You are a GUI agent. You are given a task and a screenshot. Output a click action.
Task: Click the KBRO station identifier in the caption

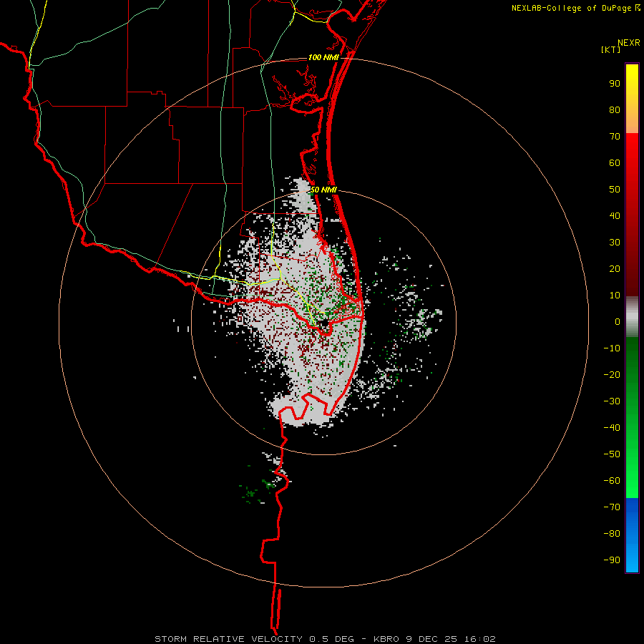[386, 639]
